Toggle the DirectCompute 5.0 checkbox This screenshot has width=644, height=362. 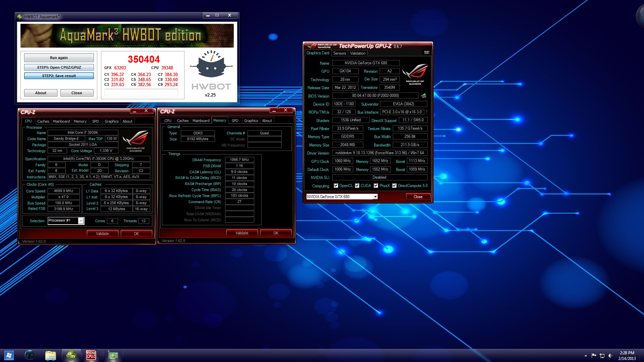point(394,186)
